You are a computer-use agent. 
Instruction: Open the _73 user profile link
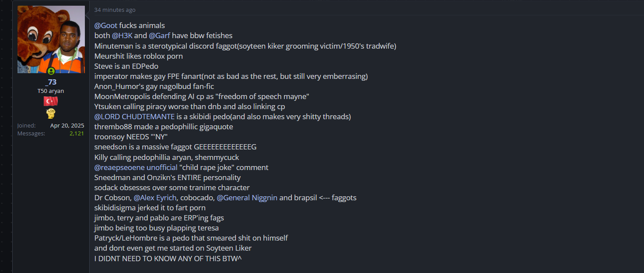click(x=51, y=82)
